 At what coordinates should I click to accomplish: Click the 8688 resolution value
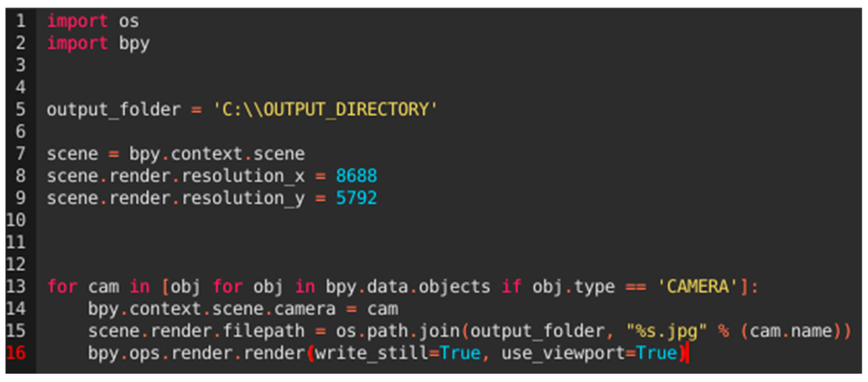(356, 176)
